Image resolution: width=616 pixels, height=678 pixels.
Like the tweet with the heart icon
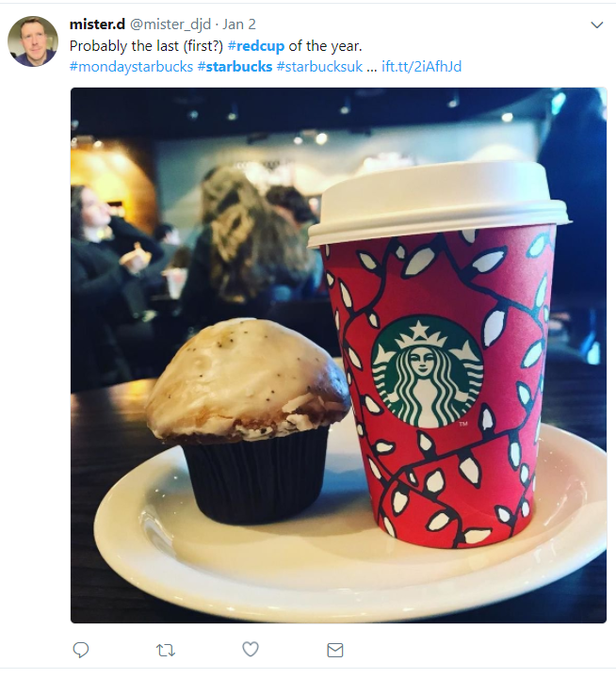tap(250, 649)
